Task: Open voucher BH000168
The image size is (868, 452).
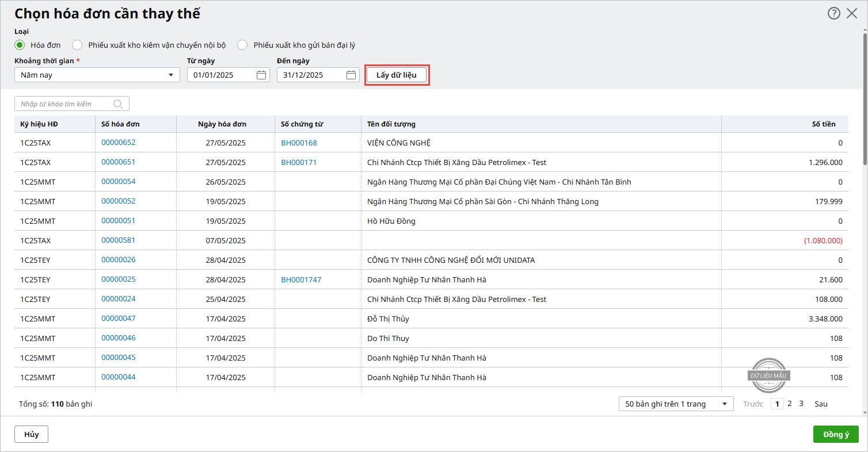Action: click(299, 143)
